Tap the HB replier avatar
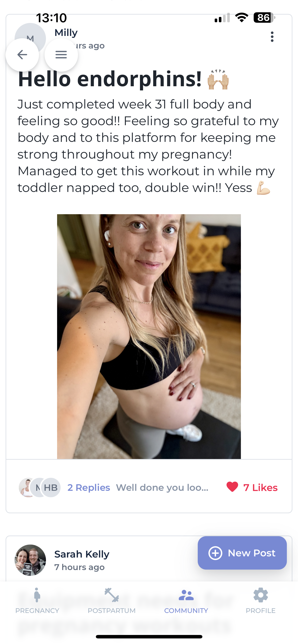This screenshot has height=644, width=298. (51, 488)
